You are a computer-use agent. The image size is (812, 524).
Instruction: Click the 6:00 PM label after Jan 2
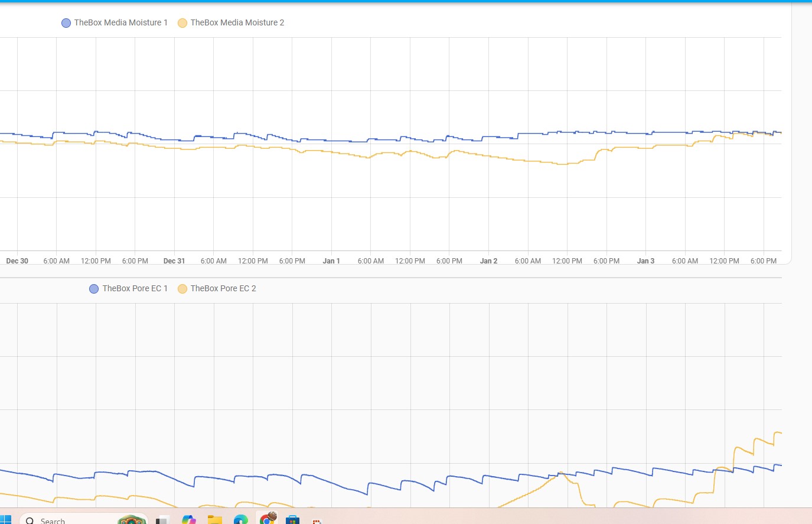(606, 261)
